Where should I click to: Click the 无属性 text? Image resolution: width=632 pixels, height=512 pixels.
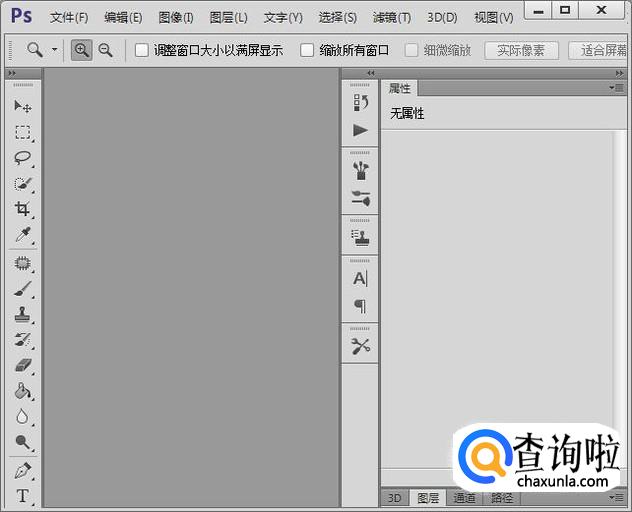407,114
